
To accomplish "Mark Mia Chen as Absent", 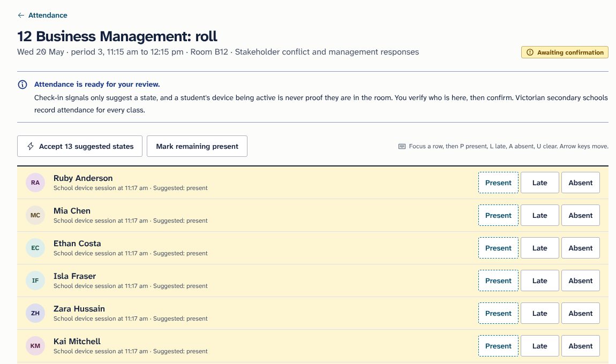I will [x=580, y=215].
